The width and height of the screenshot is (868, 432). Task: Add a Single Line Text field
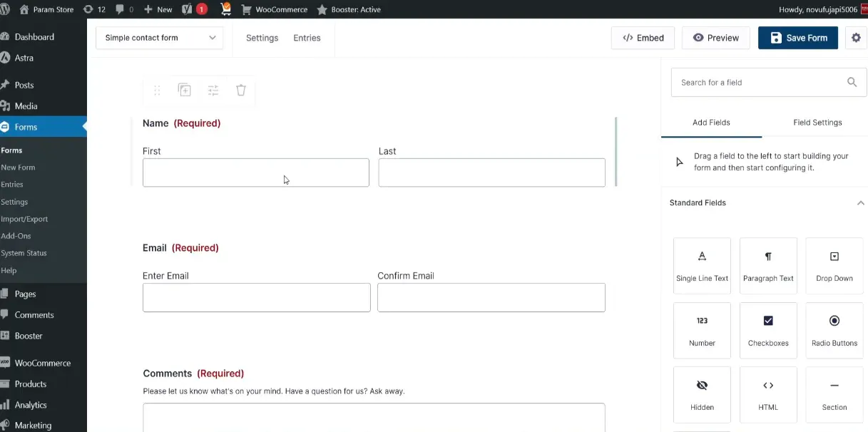[702, 266]
